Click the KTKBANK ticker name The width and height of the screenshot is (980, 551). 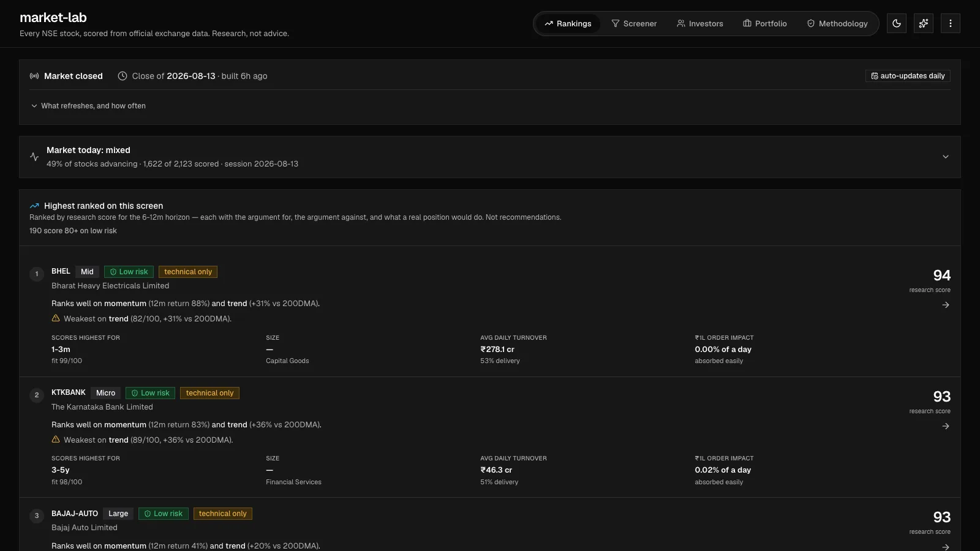[x=69, y=392]
